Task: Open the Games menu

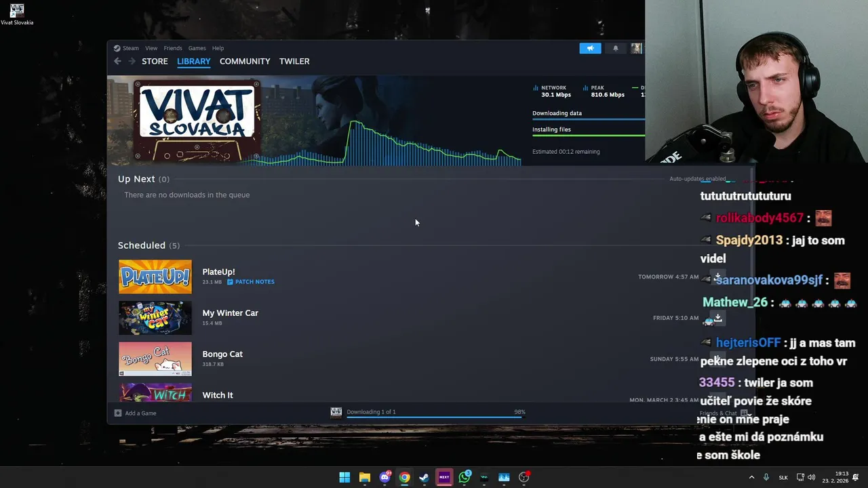Action: [197, 48]
